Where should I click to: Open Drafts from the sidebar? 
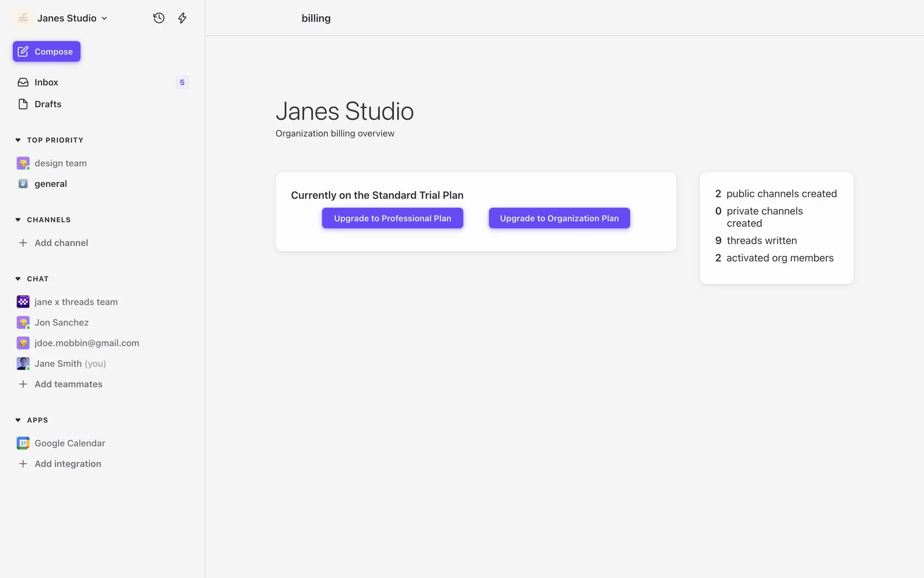[x=48, y=104]
